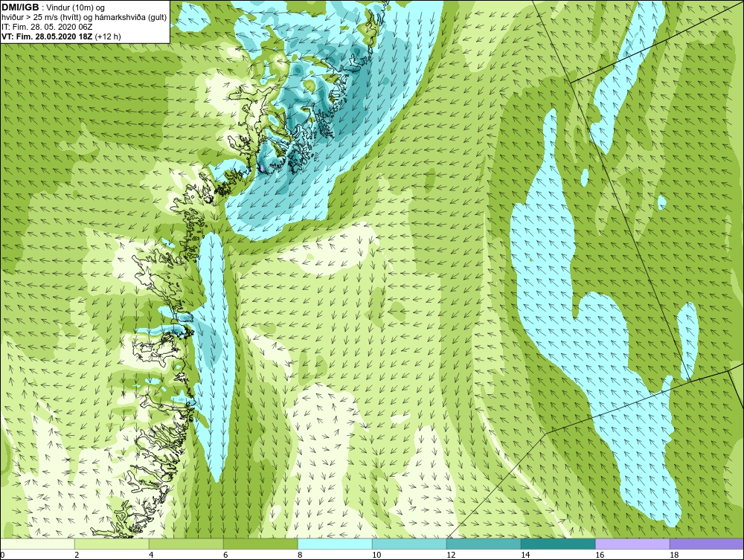This screenshot has width=744, height=560.
Task: Click the 8–10 m/s light cyan swatch
Action: (x=335, y=544)
